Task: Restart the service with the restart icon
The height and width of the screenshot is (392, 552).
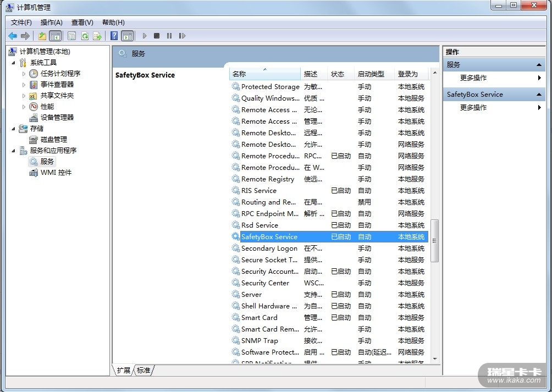Action: pyautogui.click(x=182, y=36)
